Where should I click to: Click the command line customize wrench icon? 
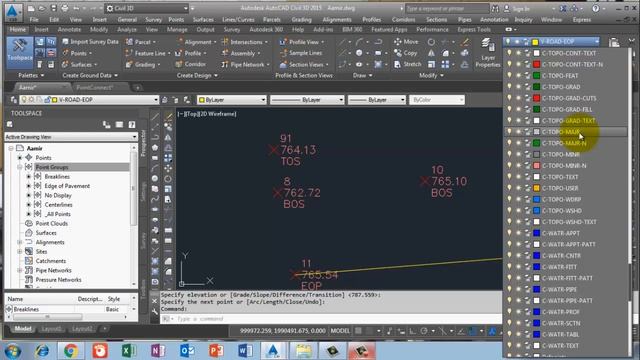(154, 311)
